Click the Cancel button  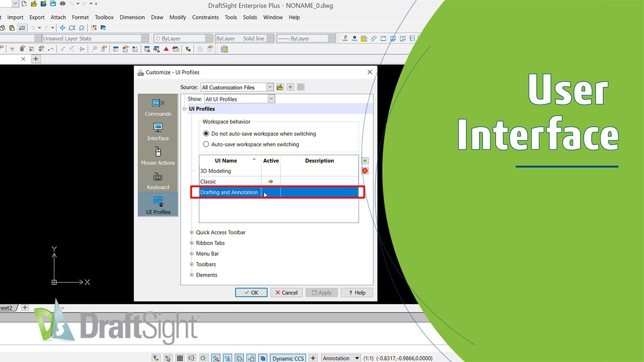coord(286,292)
